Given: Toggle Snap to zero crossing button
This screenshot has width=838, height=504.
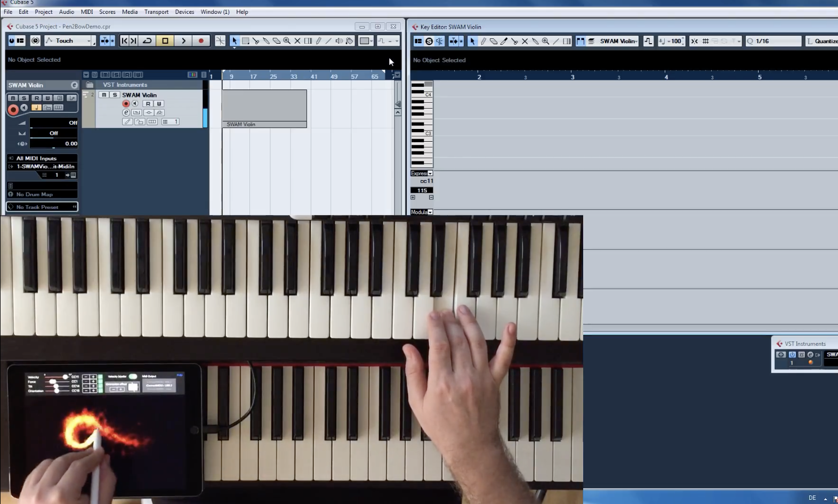Looking at the screenshot, I should tap(220, 40).
